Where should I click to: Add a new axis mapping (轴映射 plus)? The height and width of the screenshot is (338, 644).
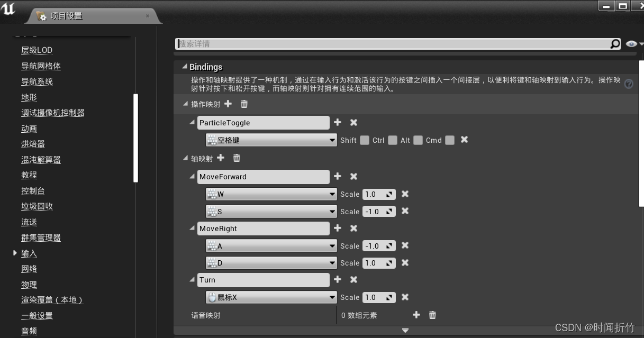tap(221, 158)
